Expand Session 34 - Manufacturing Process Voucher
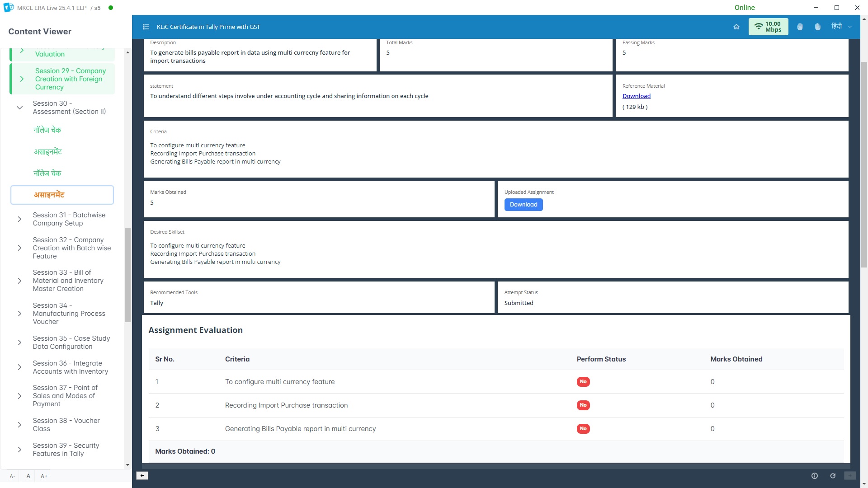 pyautogui.click(x=19, y=314)
